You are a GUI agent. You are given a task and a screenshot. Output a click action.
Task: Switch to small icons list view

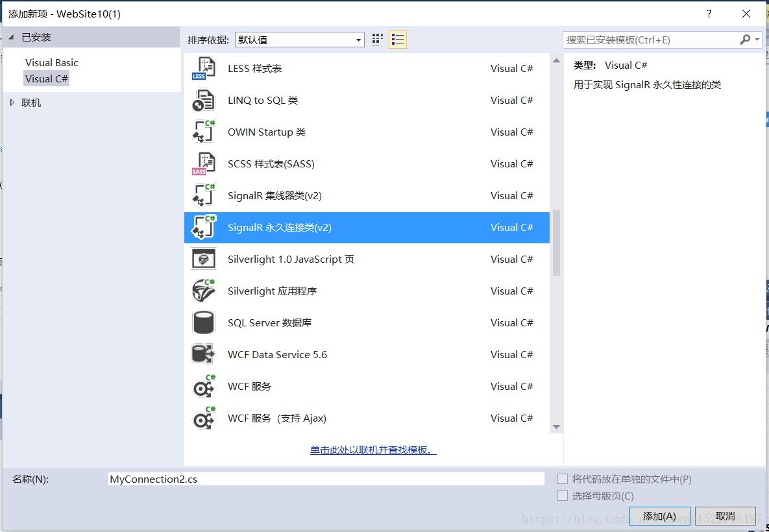398,40
